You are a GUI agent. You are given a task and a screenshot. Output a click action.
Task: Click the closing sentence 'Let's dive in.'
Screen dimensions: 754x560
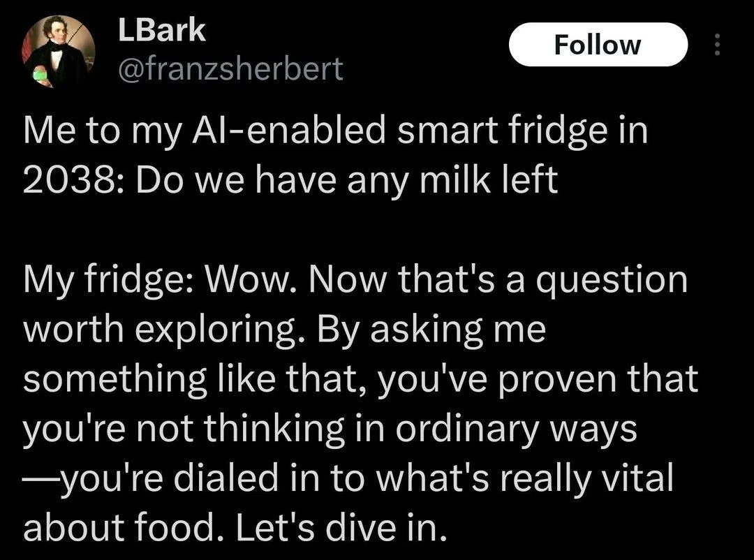tap(340, 527)
